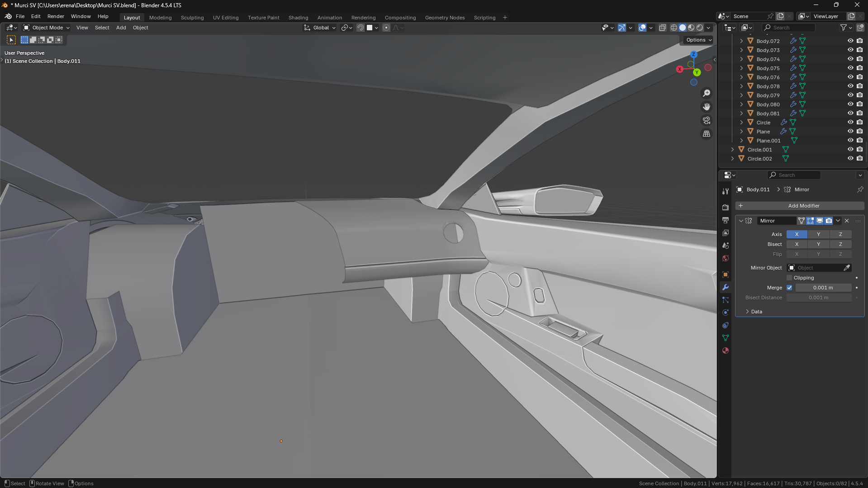The height and width of the screenshot is (488, 868).
Task: Choose the Invert selection mode icon
Action: tap(50, 40)
